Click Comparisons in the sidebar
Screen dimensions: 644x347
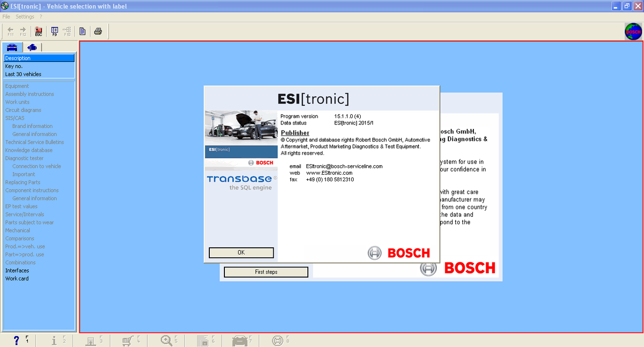click(20, 239)
